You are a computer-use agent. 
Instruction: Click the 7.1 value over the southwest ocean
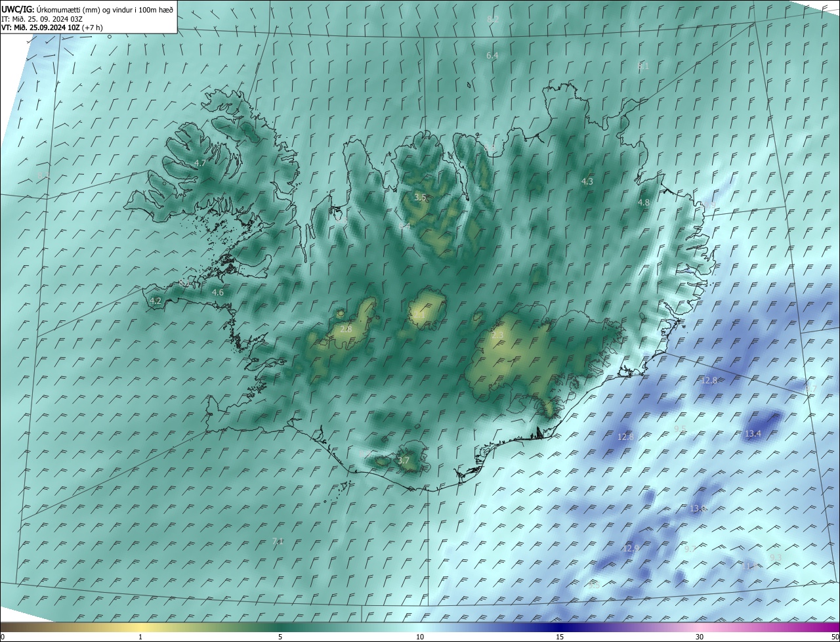coord(278,541)
